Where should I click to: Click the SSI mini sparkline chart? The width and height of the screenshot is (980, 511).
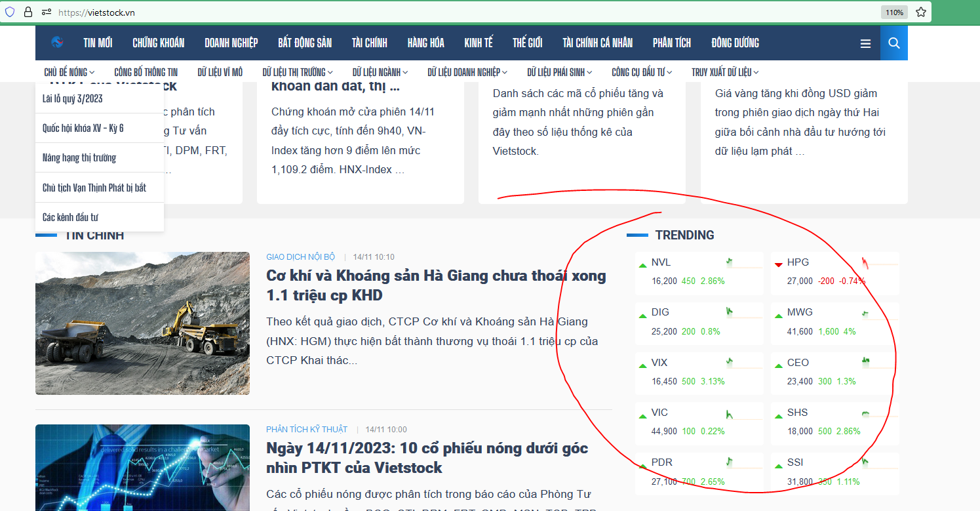click(x=880, y=463)
